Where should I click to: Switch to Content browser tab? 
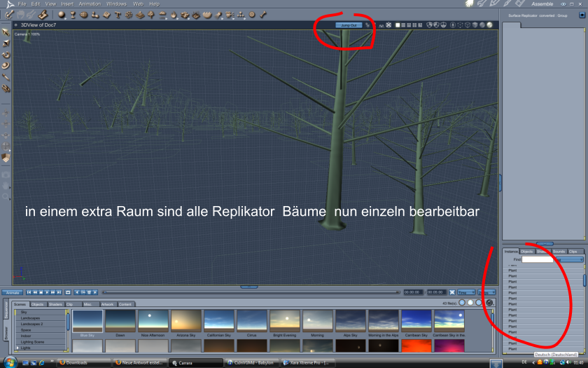click(125, 304)
